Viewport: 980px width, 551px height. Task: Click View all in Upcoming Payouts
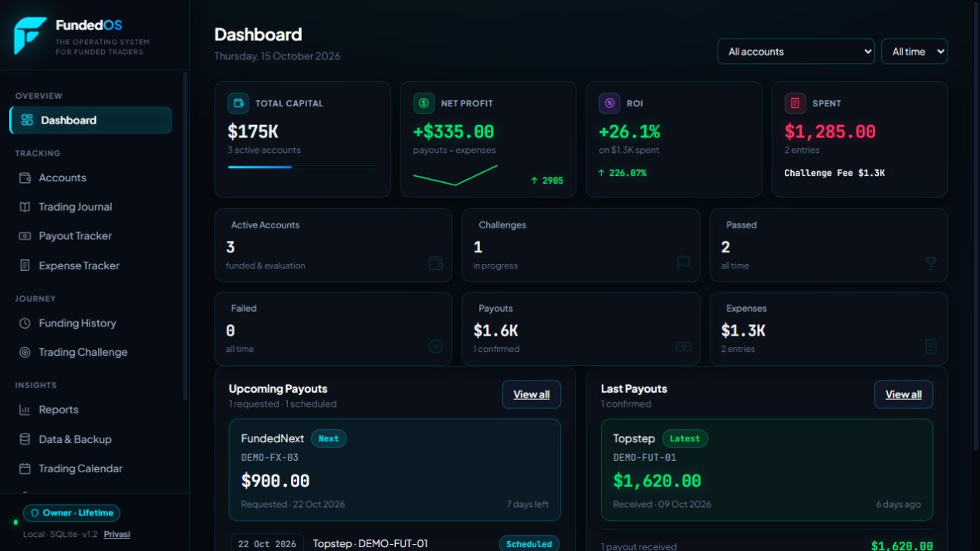532,394
